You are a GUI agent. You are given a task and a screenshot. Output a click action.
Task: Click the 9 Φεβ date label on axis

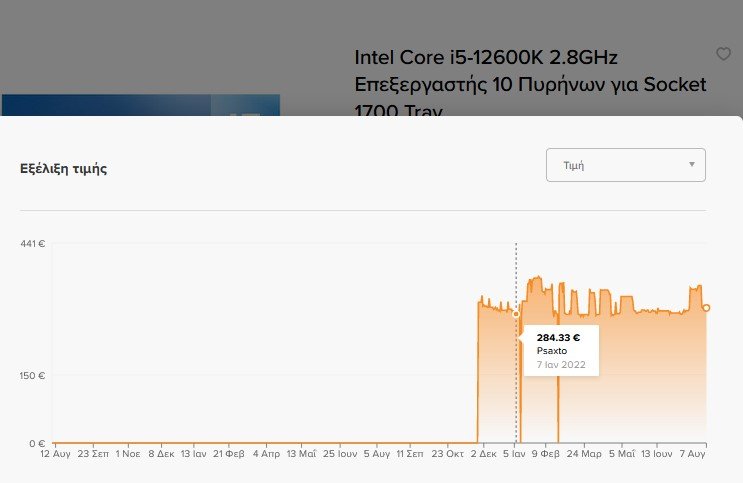(x=545, y=454)
